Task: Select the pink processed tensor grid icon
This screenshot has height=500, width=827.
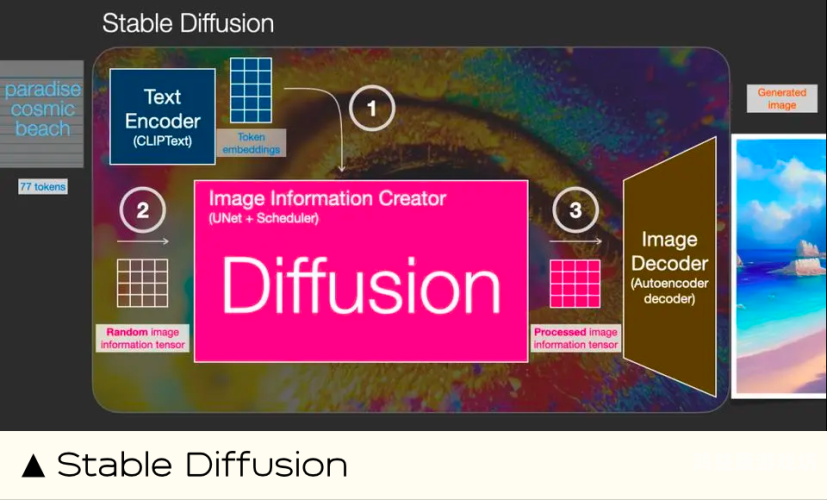Action: (x=575, y=283)
